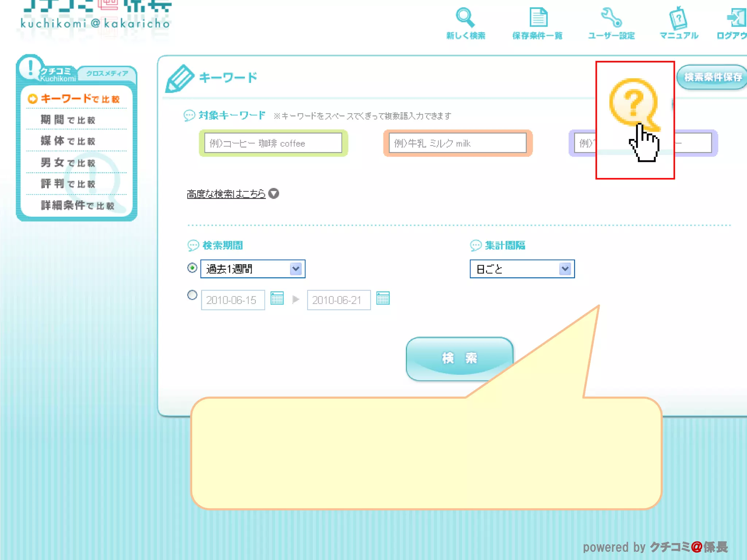
Task: Click the start date field 2010-06-15
Action: pos(233,300)
